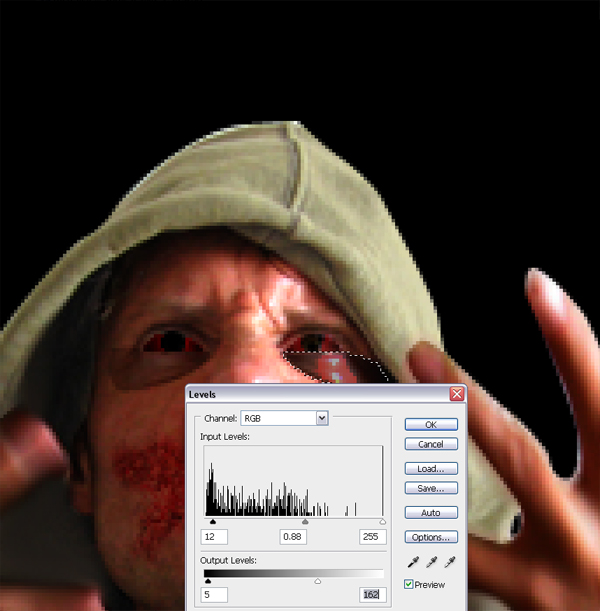Apply Auto levels

(x=431, y=512)
